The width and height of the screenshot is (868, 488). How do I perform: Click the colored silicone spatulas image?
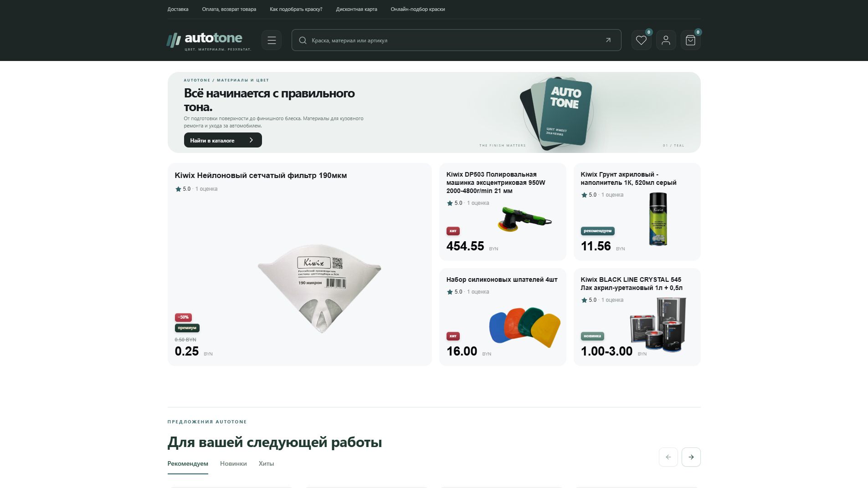click(x=525, y=327)
